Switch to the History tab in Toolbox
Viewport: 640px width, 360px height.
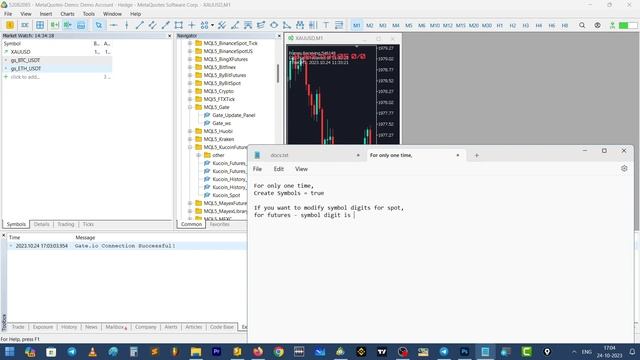click(69, 327)
